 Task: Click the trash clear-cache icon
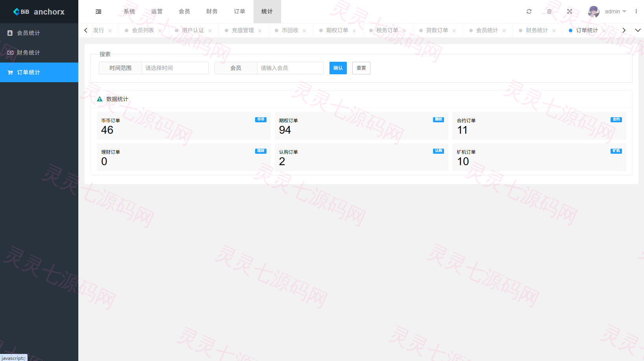[x=549, y=11]
